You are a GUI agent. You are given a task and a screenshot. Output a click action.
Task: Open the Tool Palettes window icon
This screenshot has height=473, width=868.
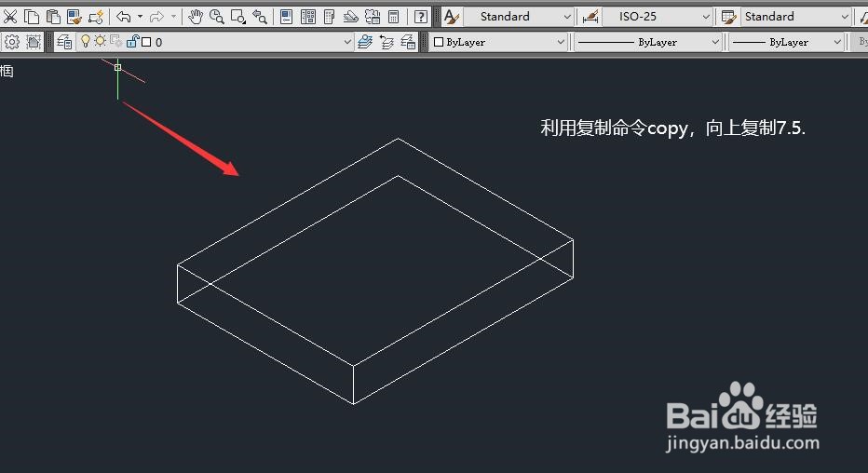click(330, 17)
